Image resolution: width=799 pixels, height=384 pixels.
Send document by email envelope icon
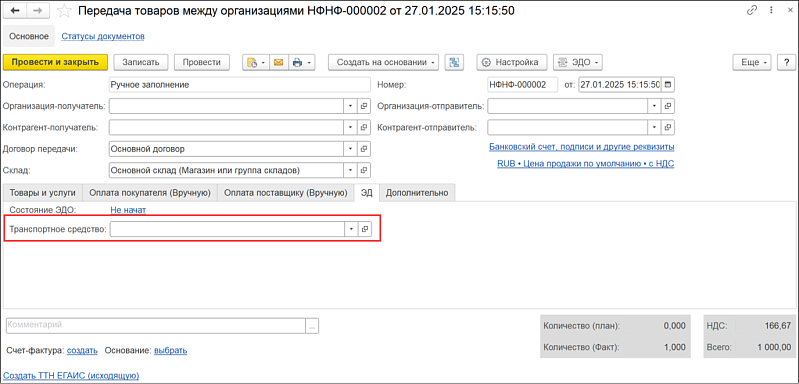[278, 63]
